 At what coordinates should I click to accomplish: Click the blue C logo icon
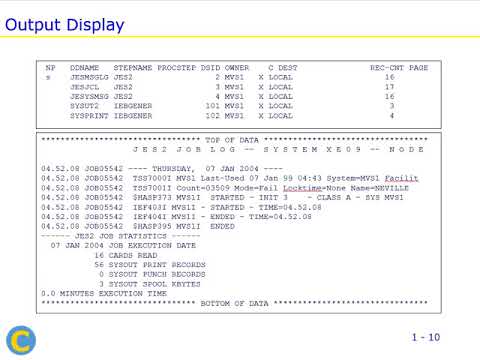pos(21,340)
